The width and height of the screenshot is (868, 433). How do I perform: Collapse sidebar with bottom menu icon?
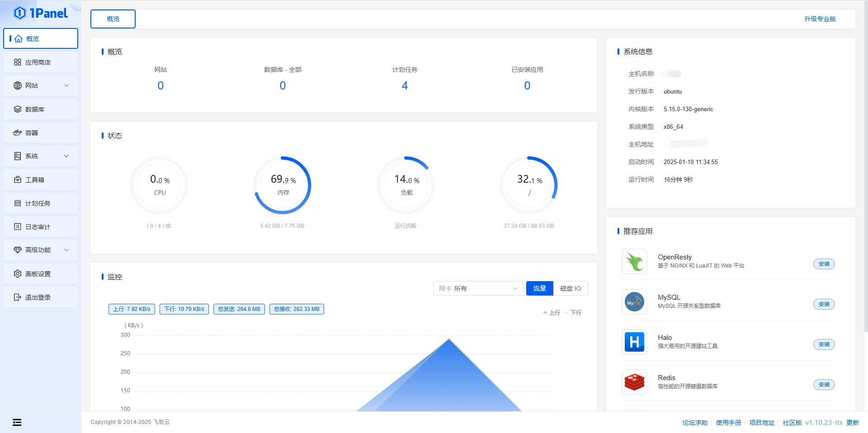click(x=17, y=422)
